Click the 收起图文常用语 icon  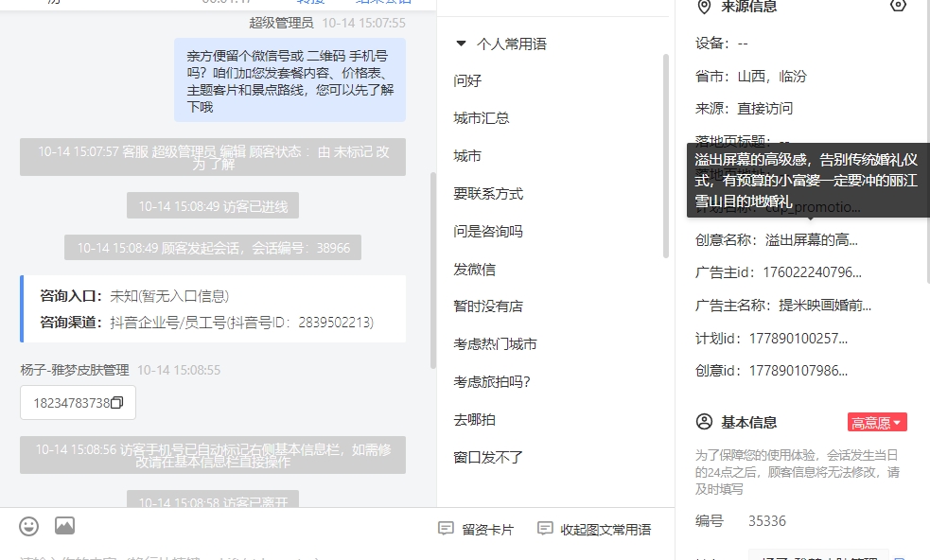pos(545,528)
